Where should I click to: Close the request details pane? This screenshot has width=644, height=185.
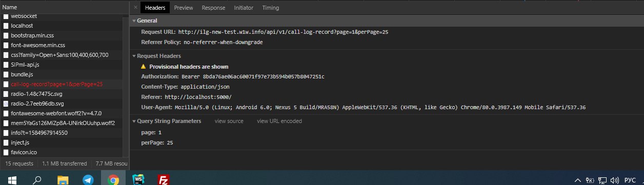point(135,8)
